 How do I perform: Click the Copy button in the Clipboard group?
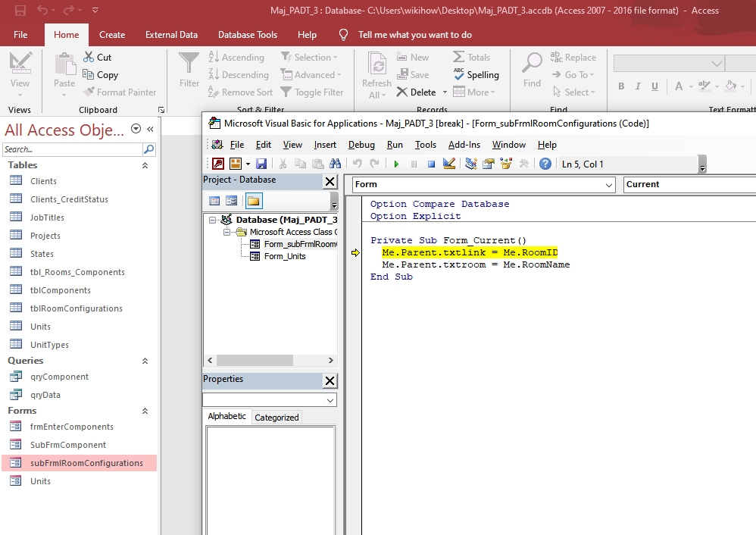pyautogui.click(x=100, y=75)
